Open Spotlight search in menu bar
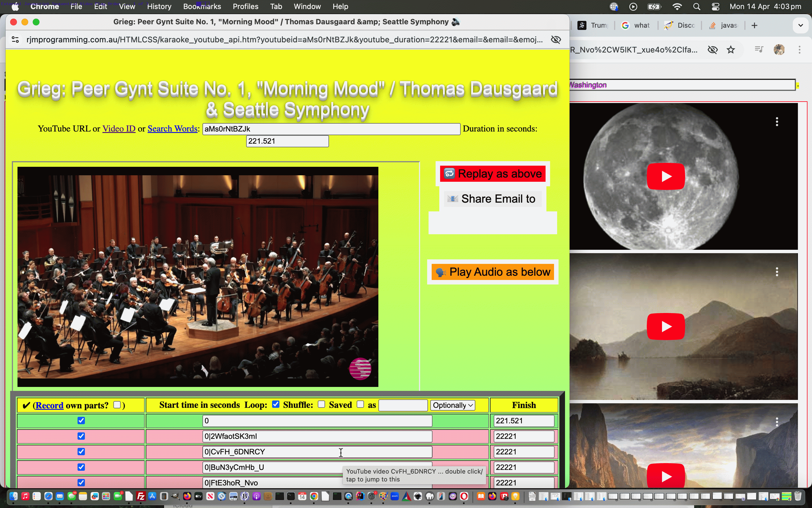812x508 pixels. pyautogui.click(x=697, y=7)
